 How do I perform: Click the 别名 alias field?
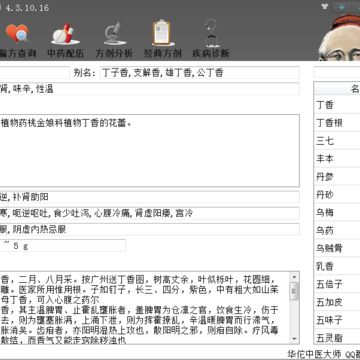200,73
